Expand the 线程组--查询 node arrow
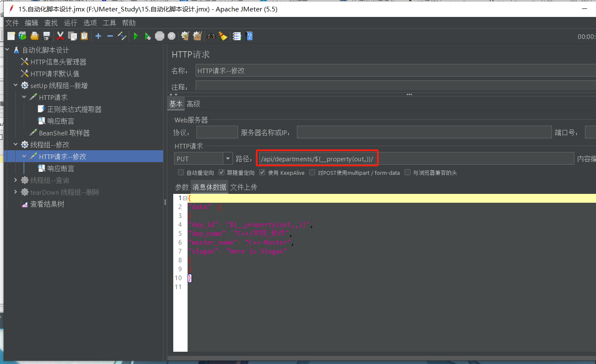 (x=16, y=180)
